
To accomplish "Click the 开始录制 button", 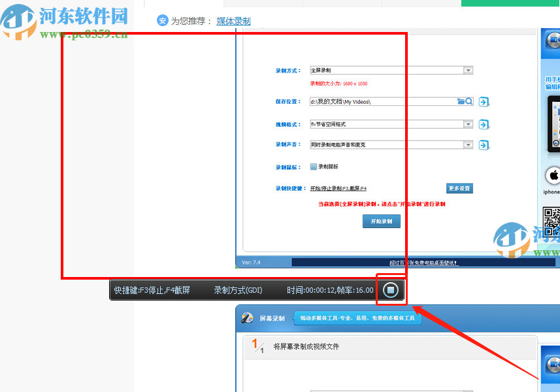I will 381,221.
